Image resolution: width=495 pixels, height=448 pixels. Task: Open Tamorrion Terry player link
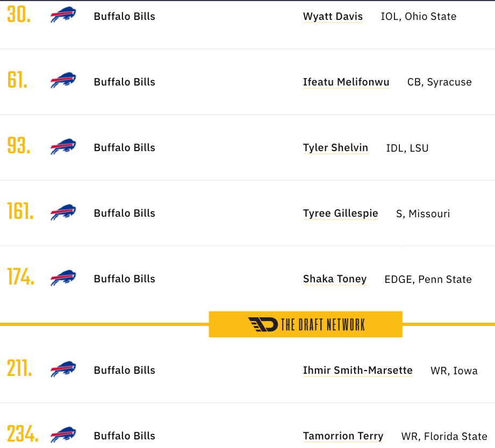coord(343,436)
